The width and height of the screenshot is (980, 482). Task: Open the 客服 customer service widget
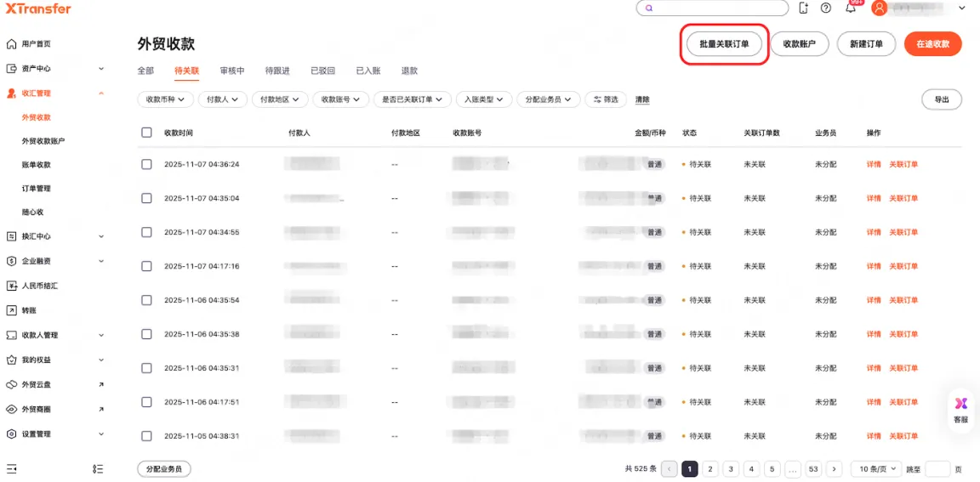coord(960,411)
